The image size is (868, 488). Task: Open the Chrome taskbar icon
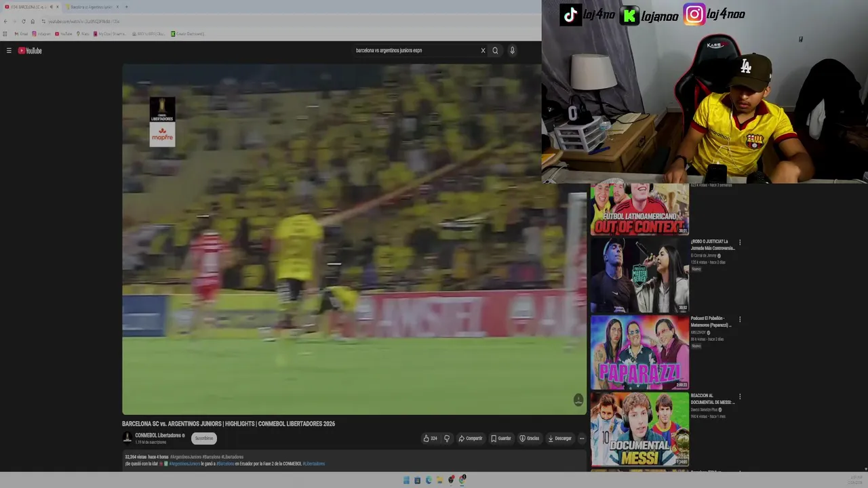click(462, 480)
